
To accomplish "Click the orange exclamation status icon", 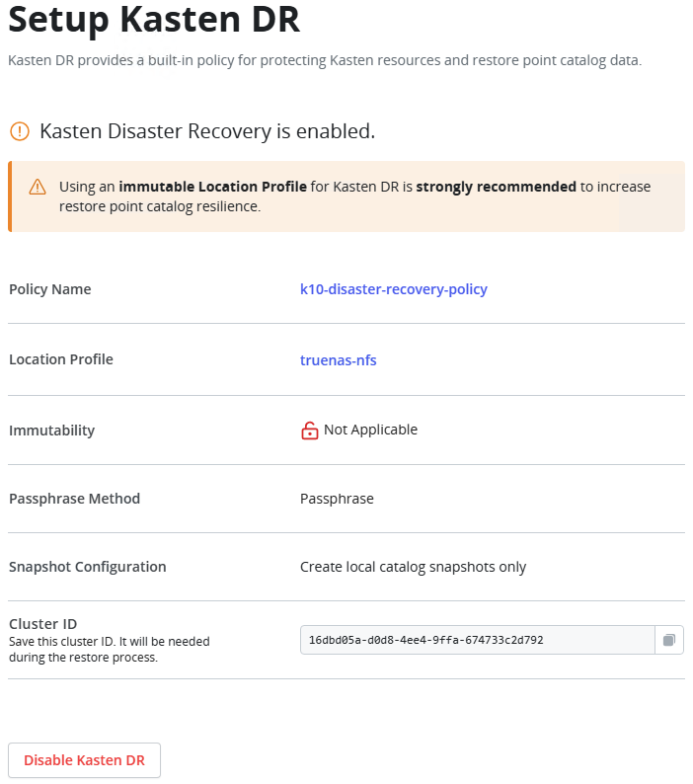I will [x=20, y=131].
